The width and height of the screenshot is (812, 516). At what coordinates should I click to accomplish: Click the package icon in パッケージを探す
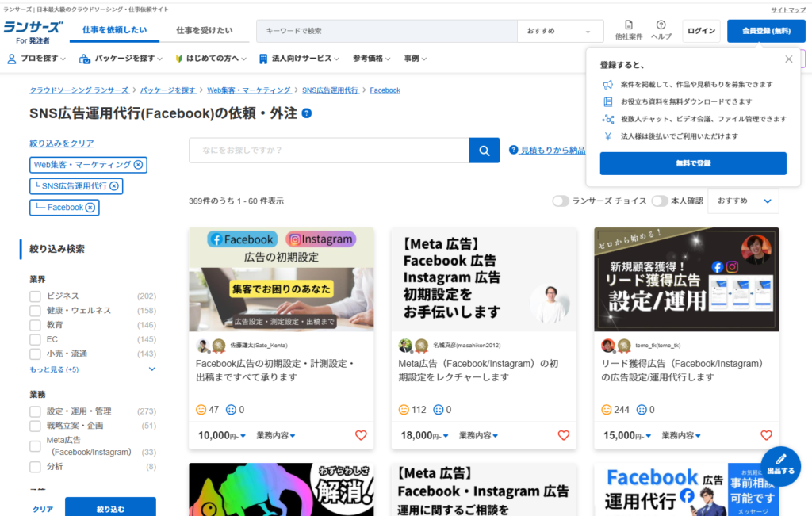coord(84,59)
